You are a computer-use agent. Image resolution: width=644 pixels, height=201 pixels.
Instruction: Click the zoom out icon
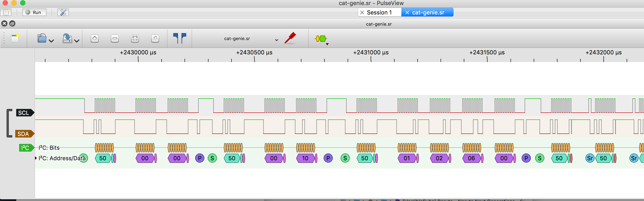point(115,39)
